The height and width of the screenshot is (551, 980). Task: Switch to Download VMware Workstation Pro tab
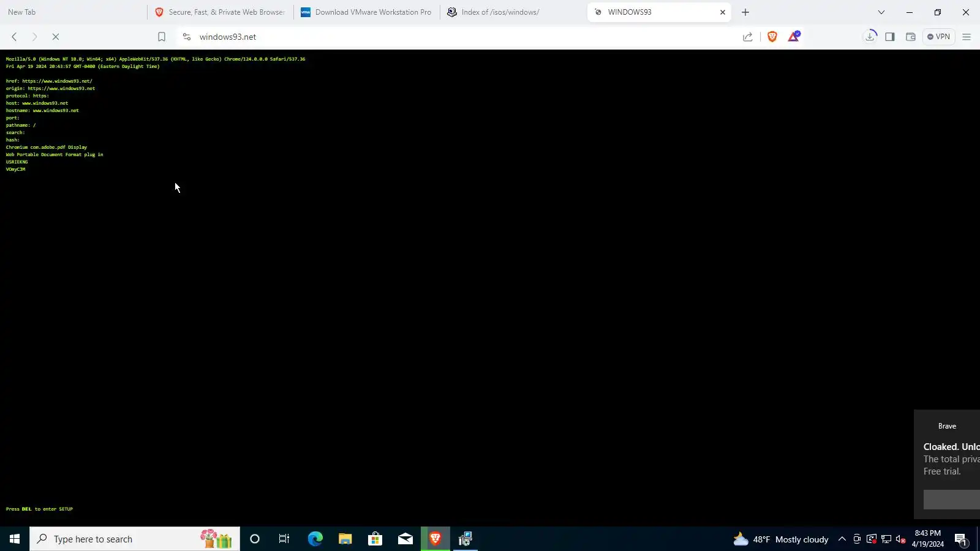point(366,12)
